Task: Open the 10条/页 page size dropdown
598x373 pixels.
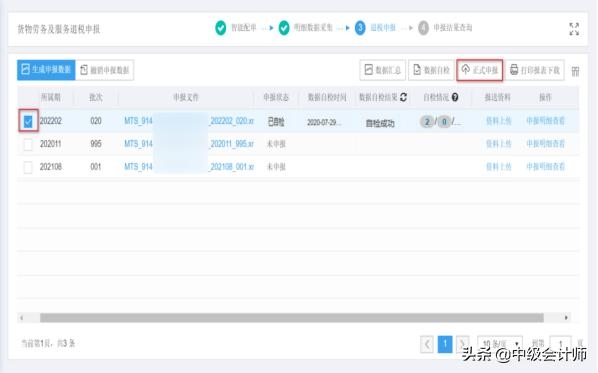Action: (500, 344)
